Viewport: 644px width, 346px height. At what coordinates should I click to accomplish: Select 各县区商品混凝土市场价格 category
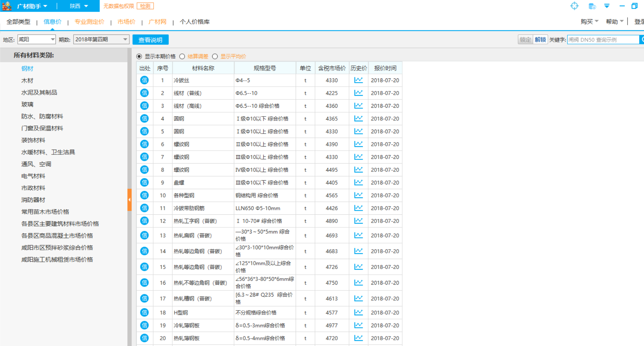click(57, 236)
